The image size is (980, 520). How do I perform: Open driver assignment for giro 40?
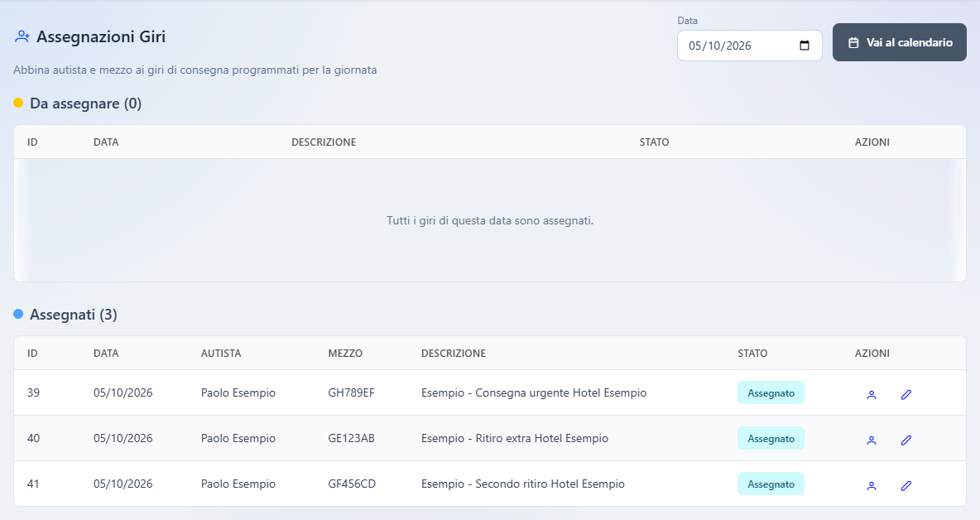[x=872, y=440]
